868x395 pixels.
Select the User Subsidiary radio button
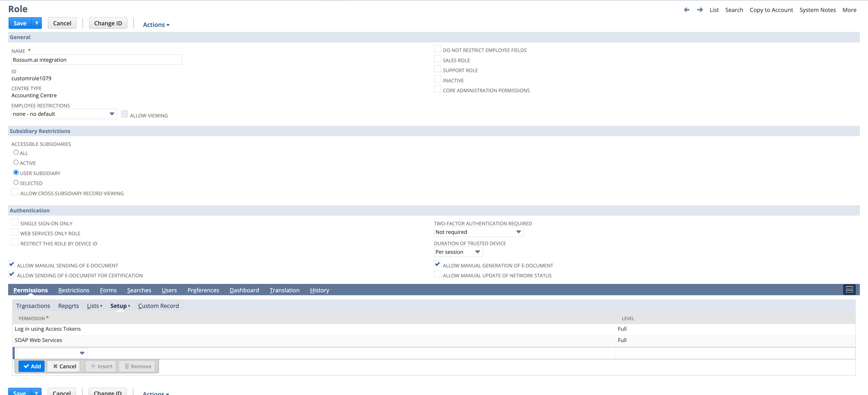(16, 172)
